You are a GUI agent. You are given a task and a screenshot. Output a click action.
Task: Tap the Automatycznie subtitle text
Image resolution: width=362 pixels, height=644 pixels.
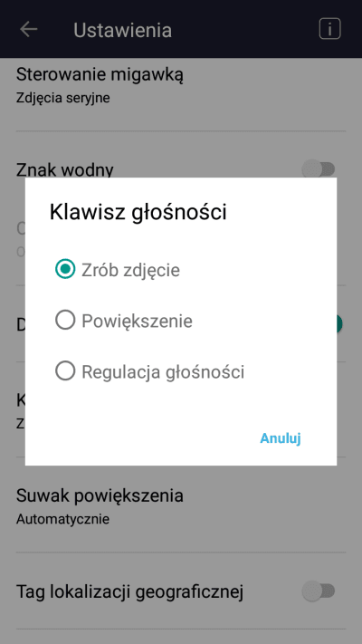pos(62,519)
